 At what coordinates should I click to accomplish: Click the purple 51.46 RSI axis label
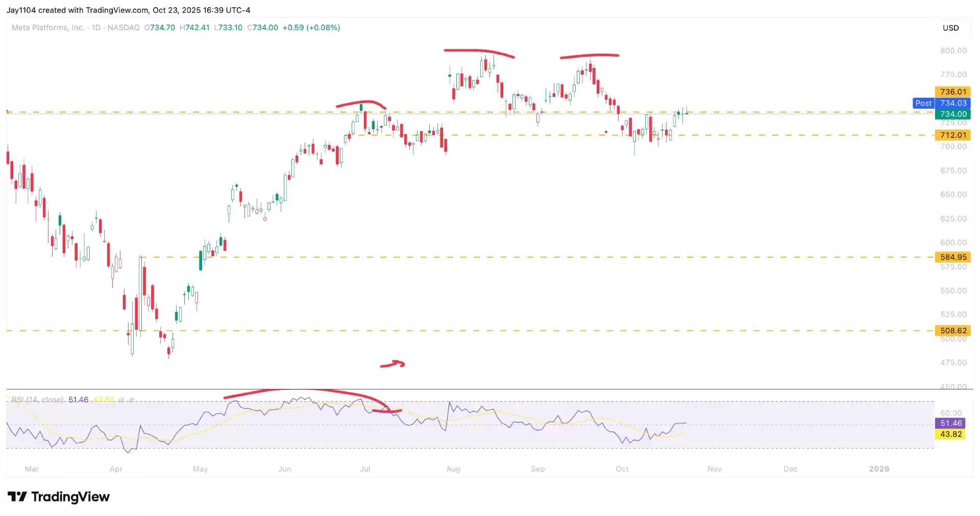951,423
